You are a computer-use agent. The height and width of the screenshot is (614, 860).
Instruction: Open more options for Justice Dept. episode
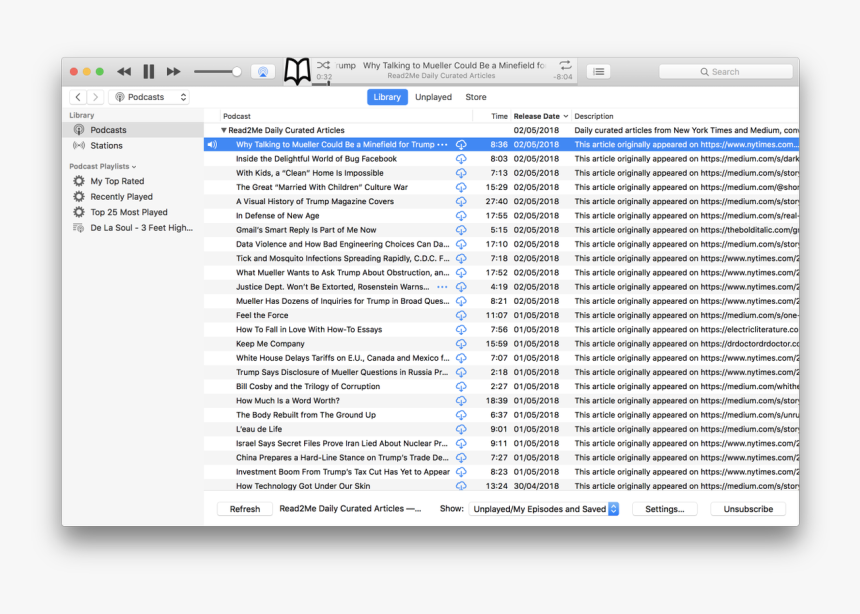tap(442, 287)
